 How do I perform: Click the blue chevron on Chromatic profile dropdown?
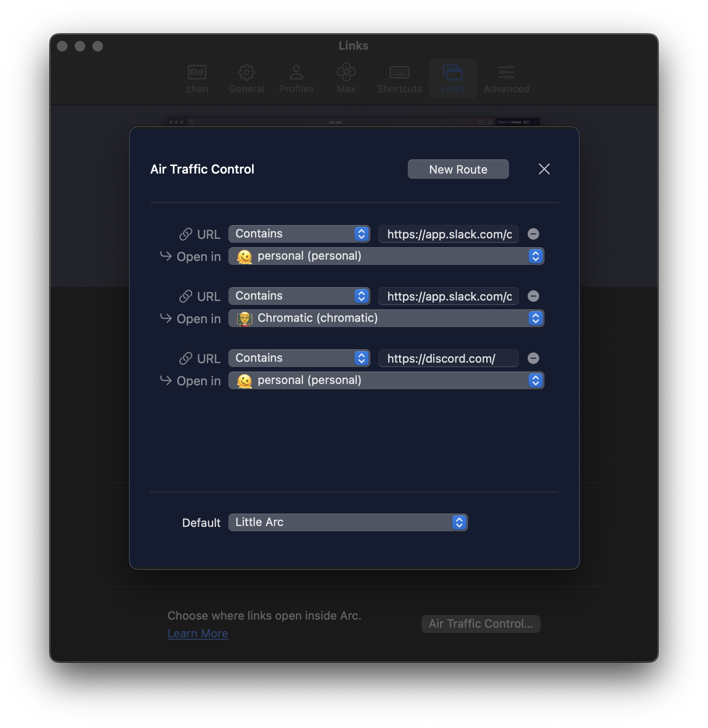pos(536,318)
